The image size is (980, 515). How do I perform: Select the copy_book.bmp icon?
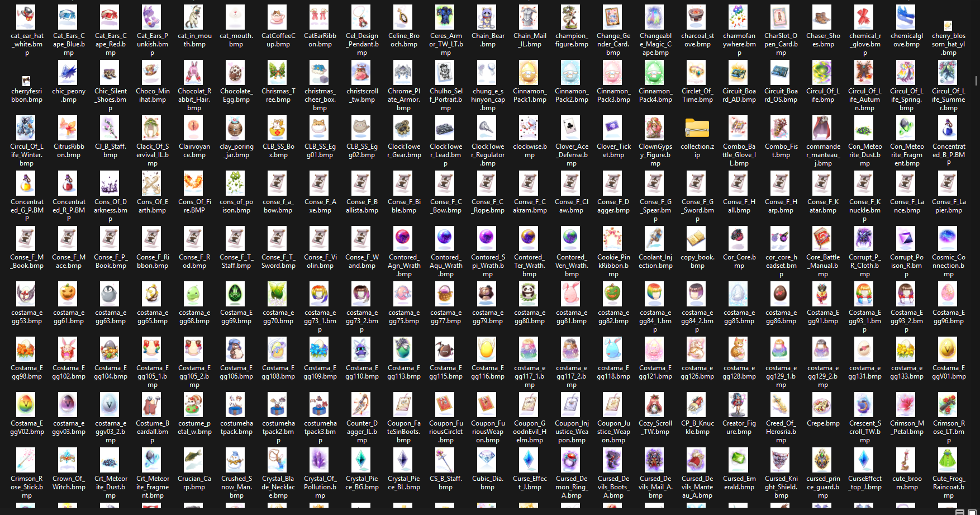point(697,239)
